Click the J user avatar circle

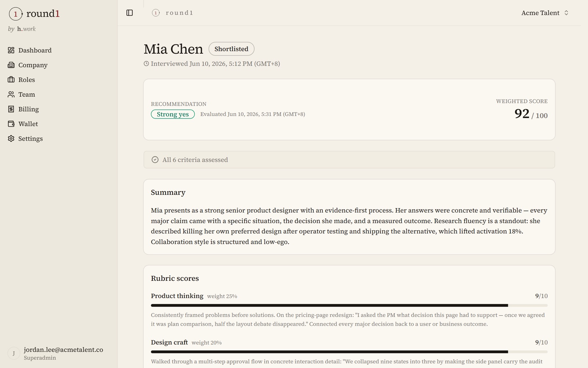click(14, 353)
